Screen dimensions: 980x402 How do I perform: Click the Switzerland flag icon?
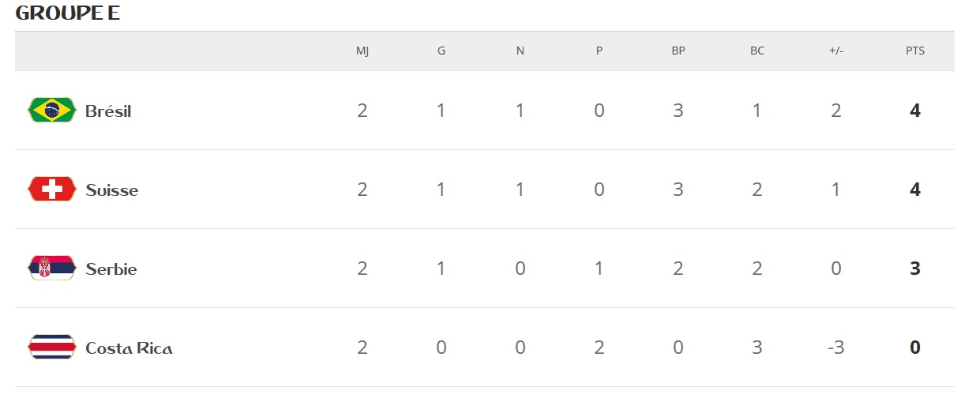pos(51,189)
